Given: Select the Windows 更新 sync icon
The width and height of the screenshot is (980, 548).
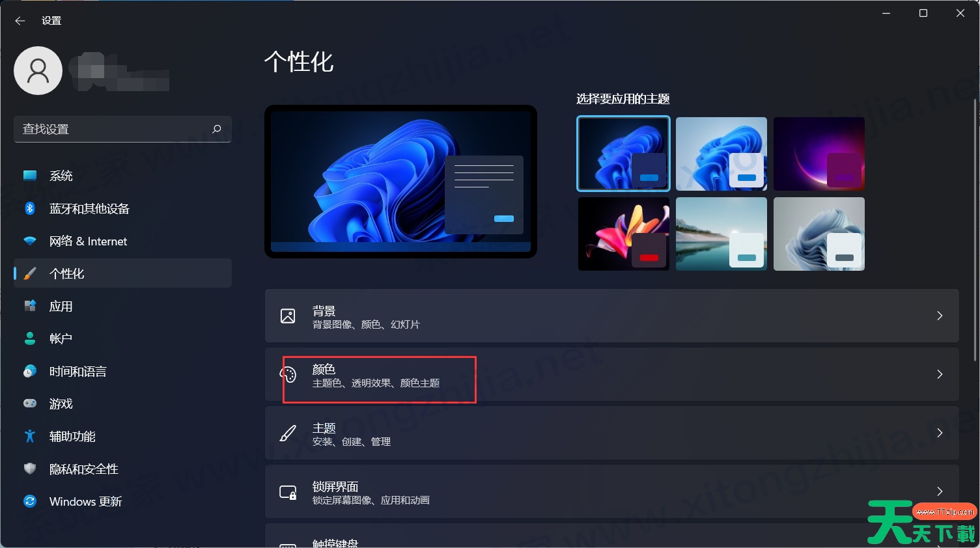Looking at the screenshot, I should (30, 501).
